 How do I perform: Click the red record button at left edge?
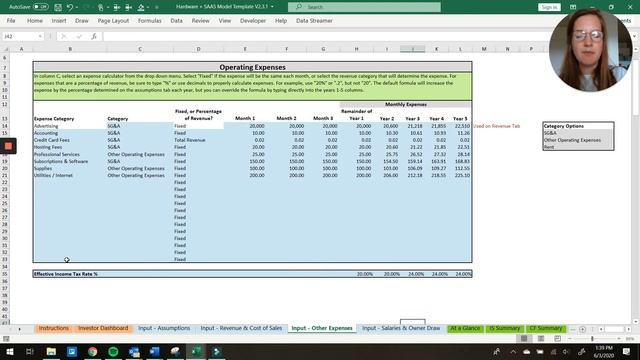(x=8, y=146)
